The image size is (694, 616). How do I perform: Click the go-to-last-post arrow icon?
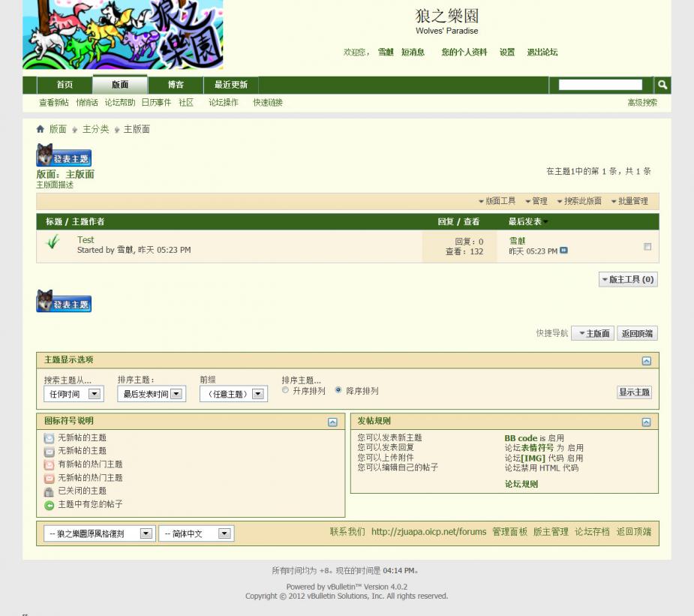click(564, 251)
